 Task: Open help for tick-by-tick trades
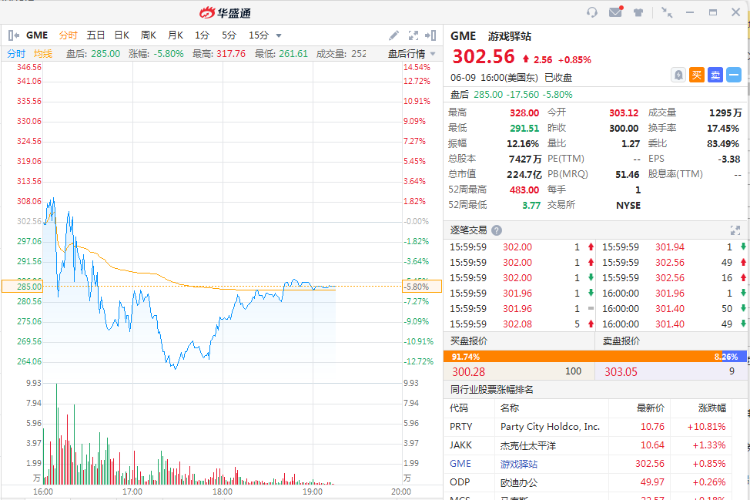[x=496, y=231]
